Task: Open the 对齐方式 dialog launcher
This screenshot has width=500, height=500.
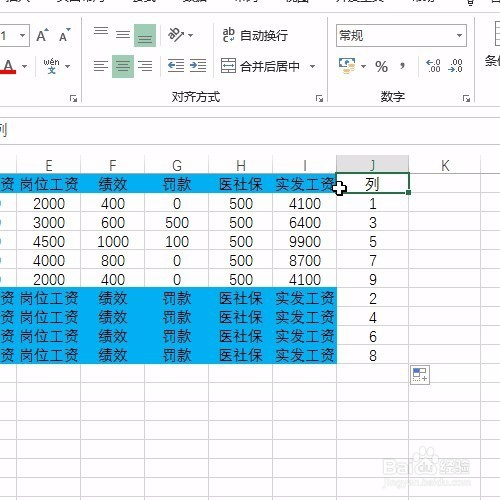Action: pyautogui.click(x=319, y=98)
